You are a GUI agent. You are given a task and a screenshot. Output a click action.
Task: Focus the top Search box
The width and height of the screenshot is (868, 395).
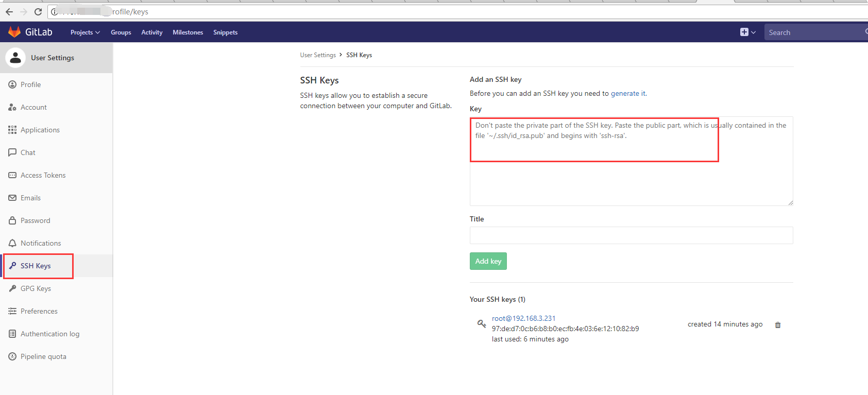tap(816, 32)
